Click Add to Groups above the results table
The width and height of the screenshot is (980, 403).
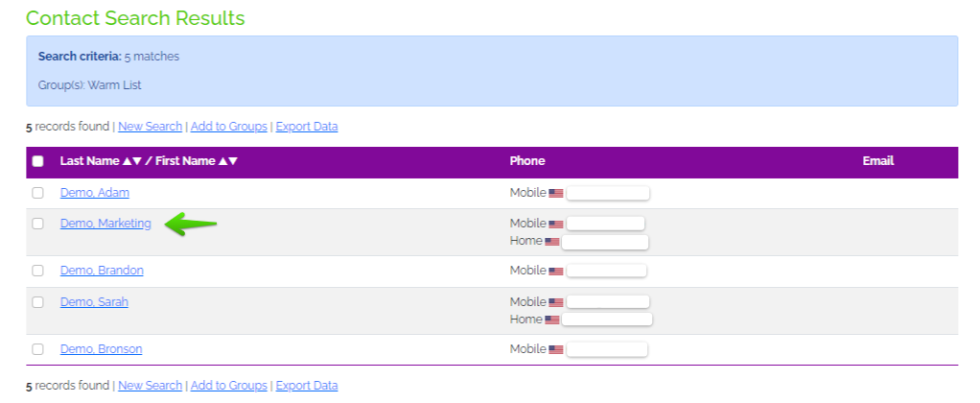[229, 127]
